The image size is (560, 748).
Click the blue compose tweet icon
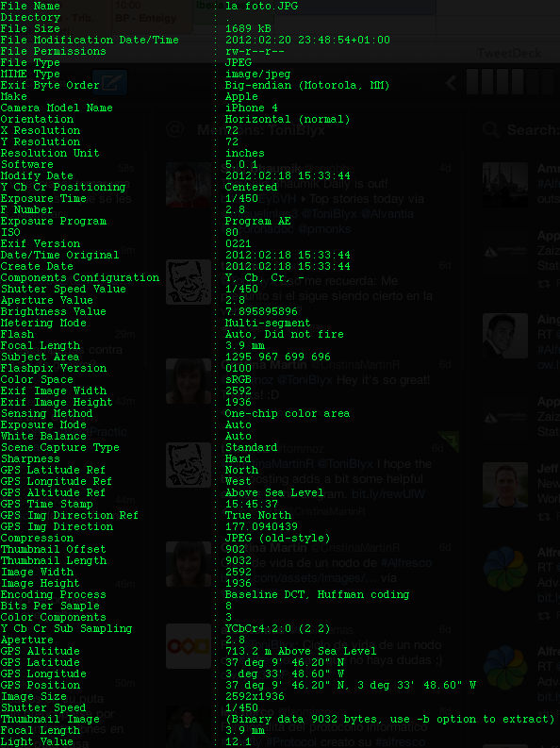(x=109, y=82)
